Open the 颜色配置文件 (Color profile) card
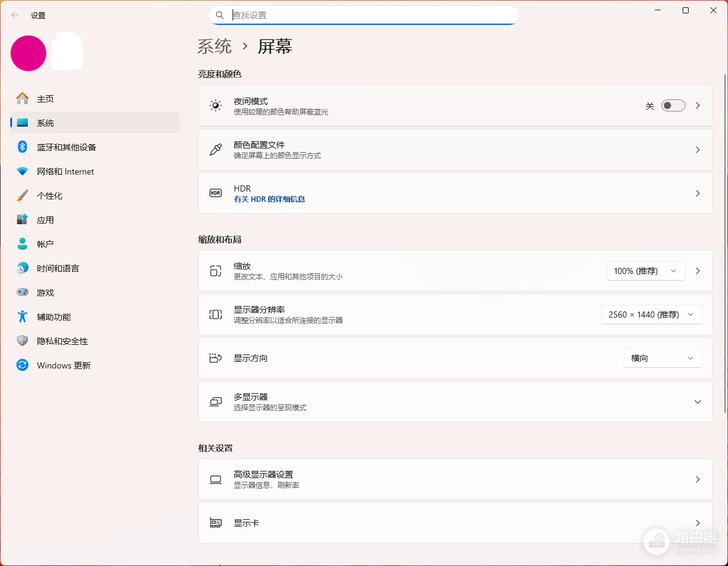 click(455, 150)
